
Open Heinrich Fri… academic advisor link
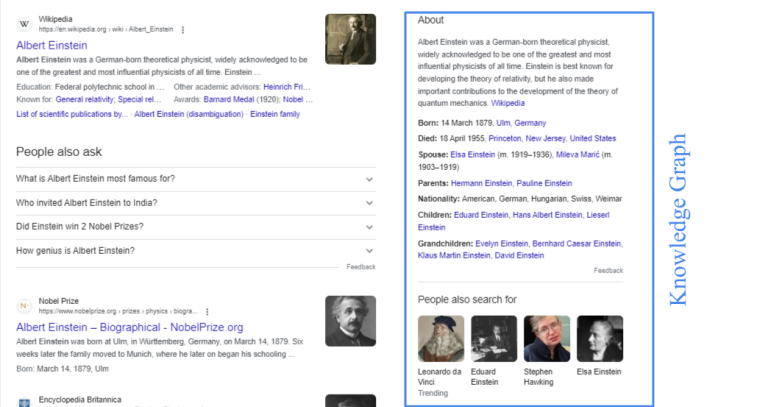point(287,87)
